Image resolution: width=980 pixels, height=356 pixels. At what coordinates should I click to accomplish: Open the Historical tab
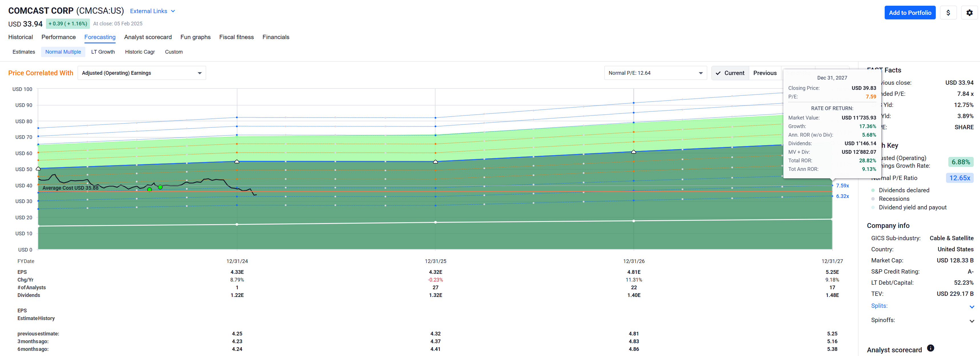point(21,37)
